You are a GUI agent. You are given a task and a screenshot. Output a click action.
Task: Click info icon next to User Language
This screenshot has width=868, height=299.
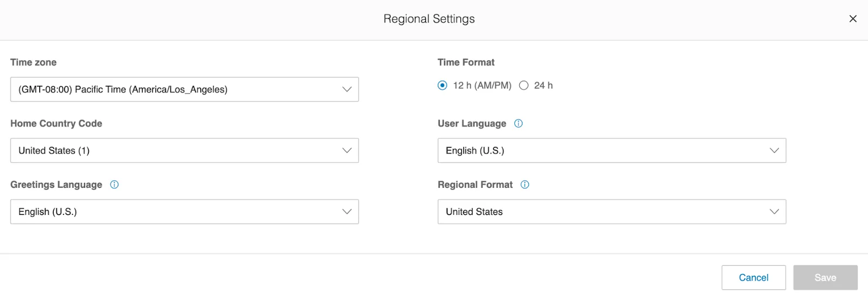coord(519,123)
